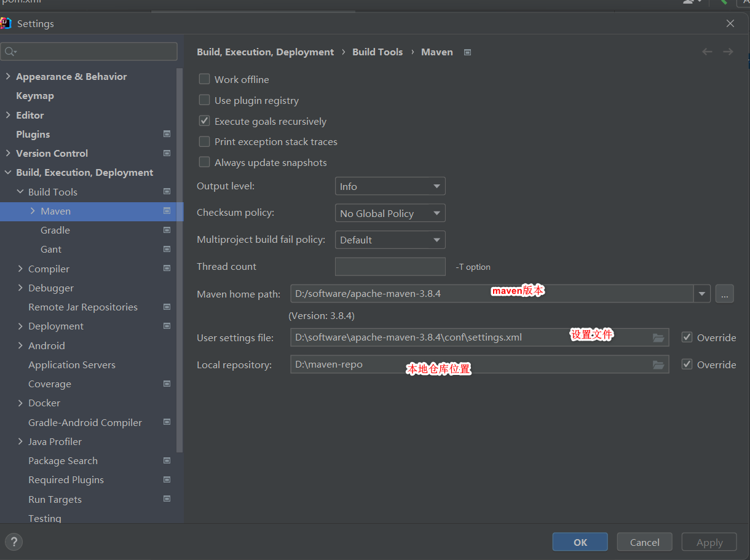Click the project-level icon next to Version Control
750x560 pixels.
coord(167,153)
